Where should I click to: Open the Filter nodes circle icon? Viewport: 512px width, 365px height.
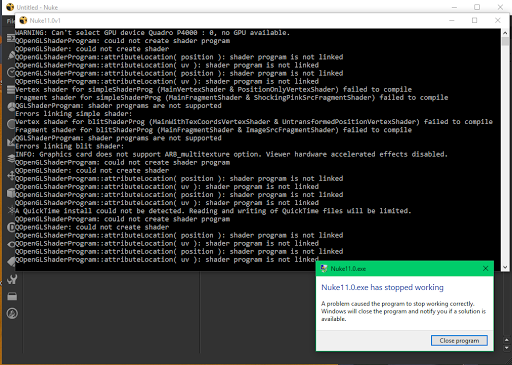11,124
